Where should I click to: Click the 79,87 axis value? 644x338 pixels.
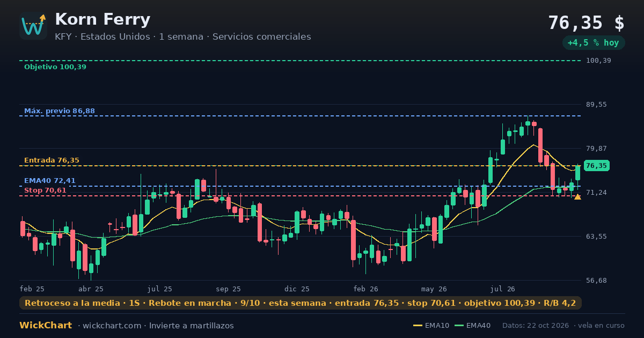596,149
